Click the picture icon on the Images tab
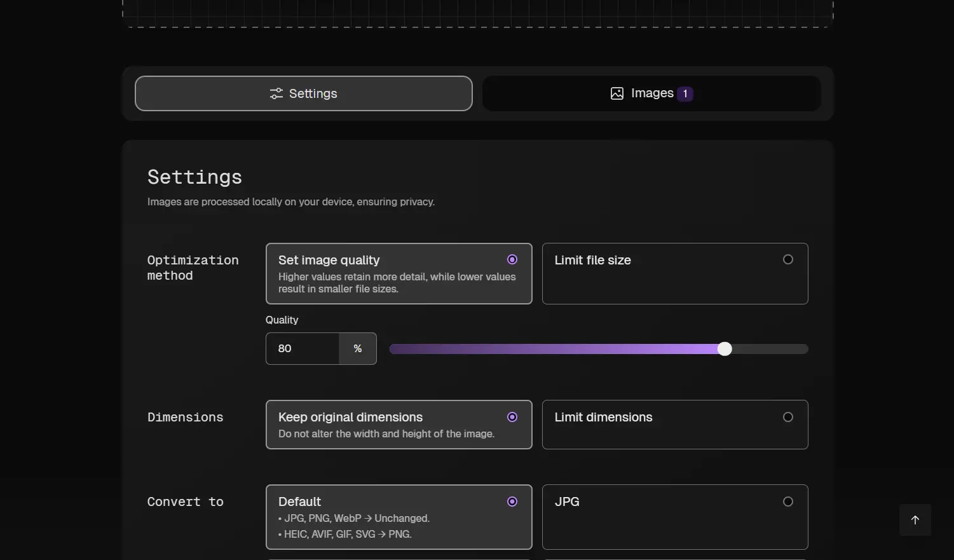 617,93
